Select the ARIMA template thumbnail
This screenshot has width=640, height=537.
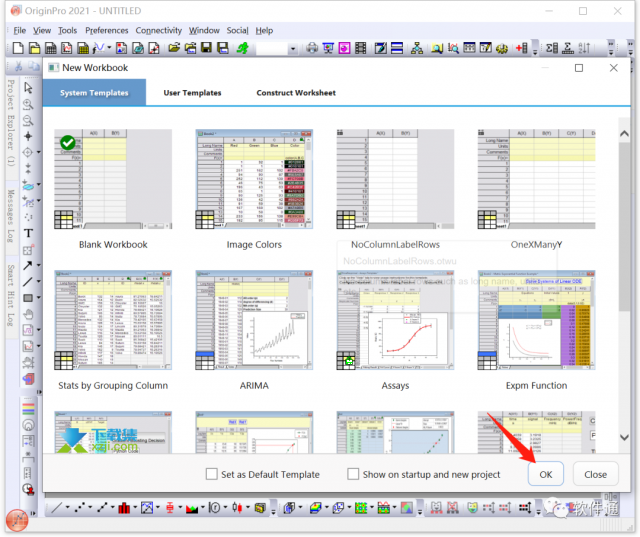pyautogui.click(x=254, y=320)
